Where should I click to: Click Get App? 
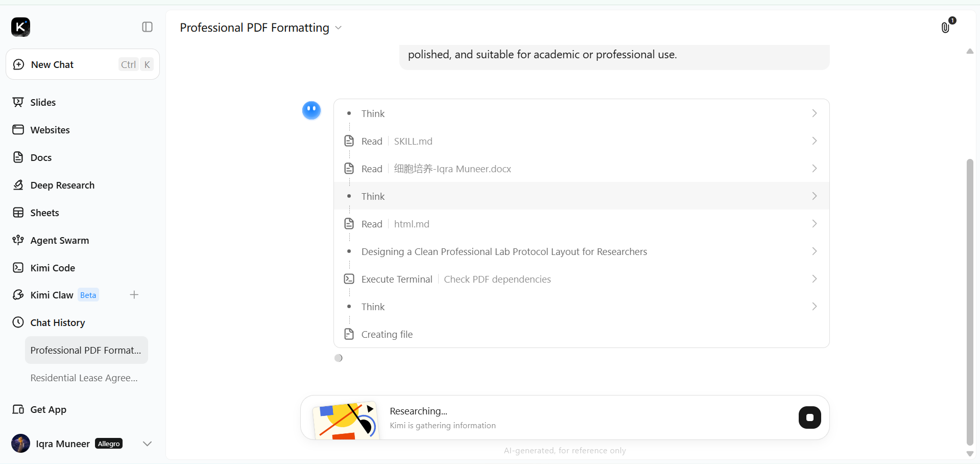click(x=39, y=409)
